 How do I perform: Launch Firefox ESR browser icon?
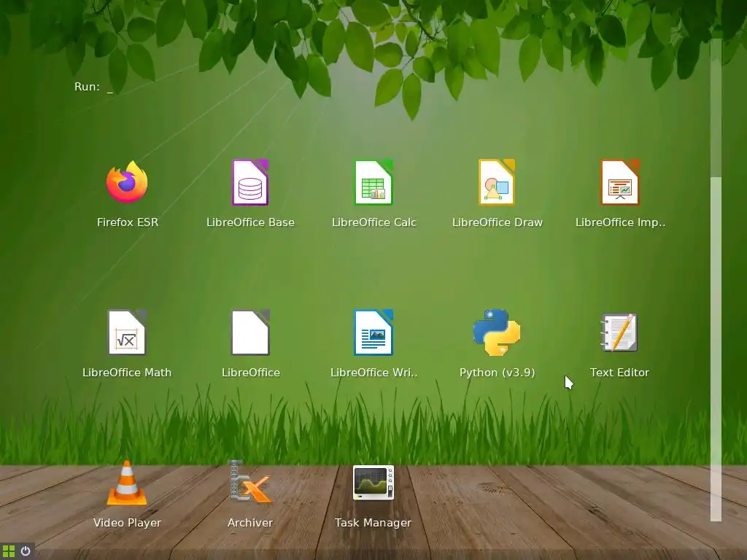point(127,182)
